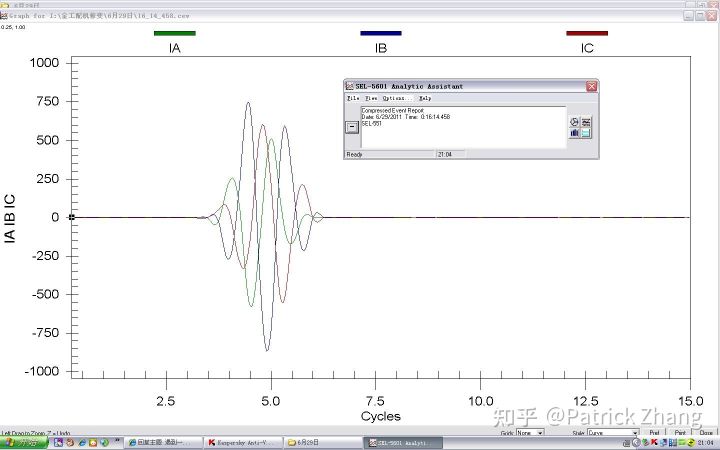The height and width of the screenshot is (450, 720).
Task: Click the minus button beside the event report
Action: pos(351,127)
